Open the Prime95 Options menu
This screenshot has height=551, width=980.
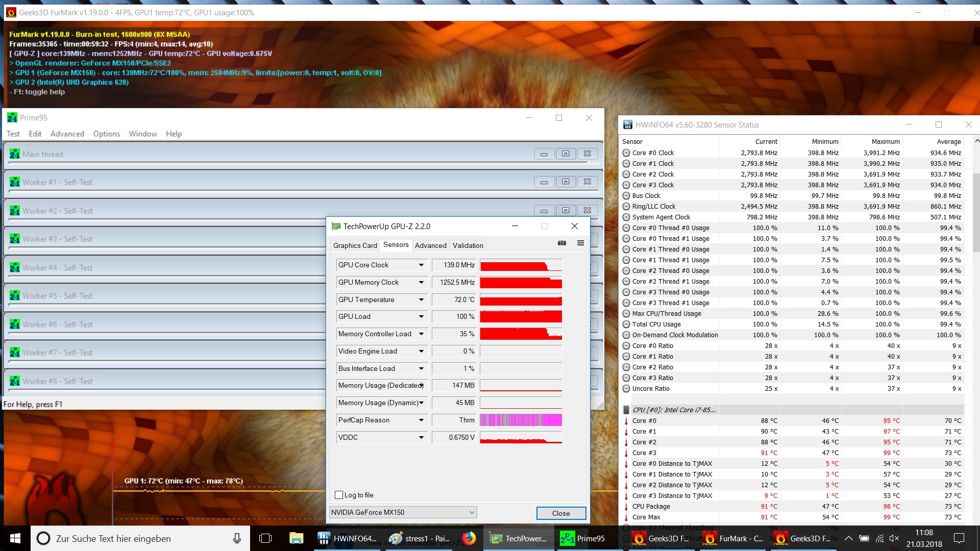point(106,134)
